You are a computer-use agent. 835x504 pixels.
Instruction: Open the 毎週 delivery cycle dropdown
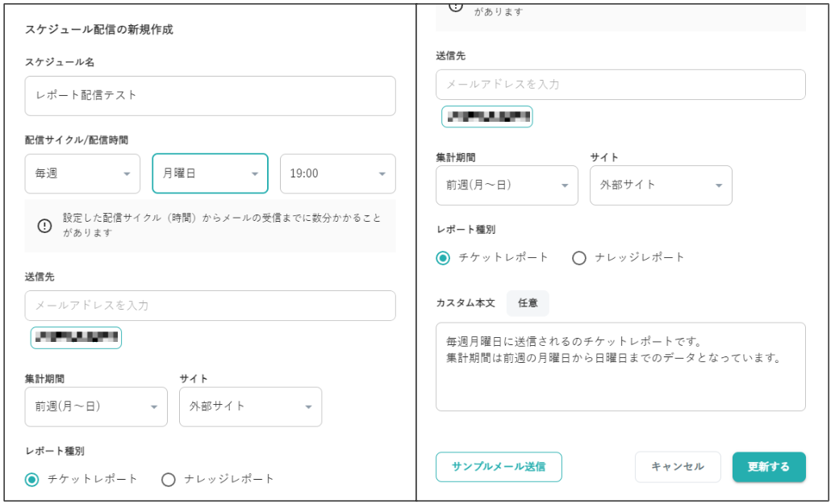[81, 173]
